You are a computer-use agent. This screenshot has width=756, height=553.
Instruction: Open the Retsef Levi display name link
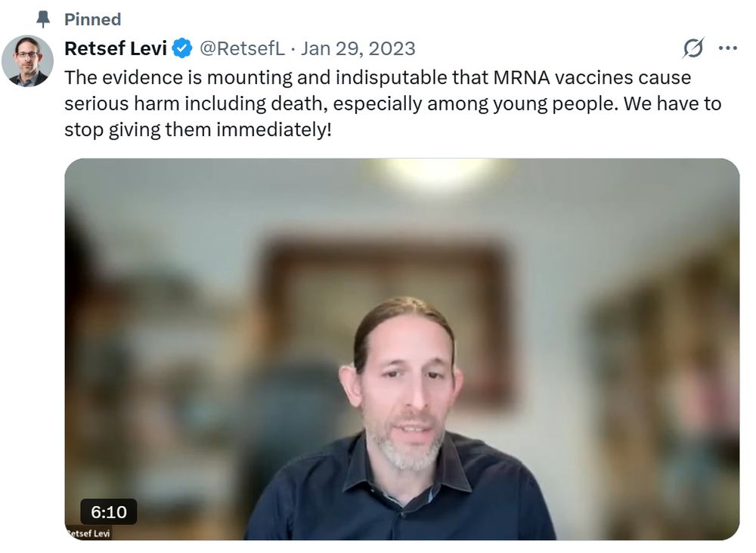click(116, 48)
